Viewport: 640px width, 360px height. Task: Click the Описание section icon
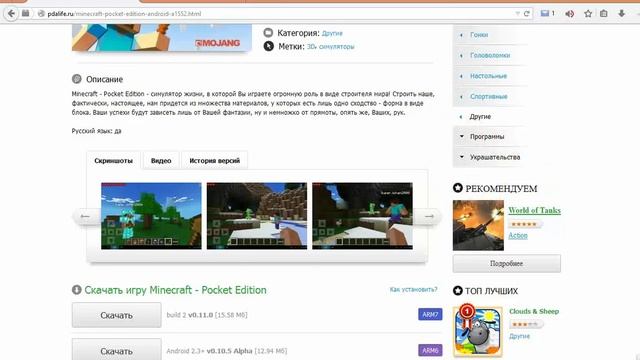[76, 79]
